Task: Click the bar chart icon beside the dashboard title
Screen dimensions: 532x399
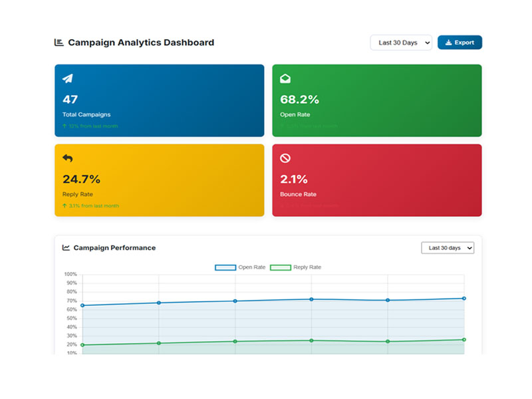Action: pyautogui.click(x=58, y=42)
